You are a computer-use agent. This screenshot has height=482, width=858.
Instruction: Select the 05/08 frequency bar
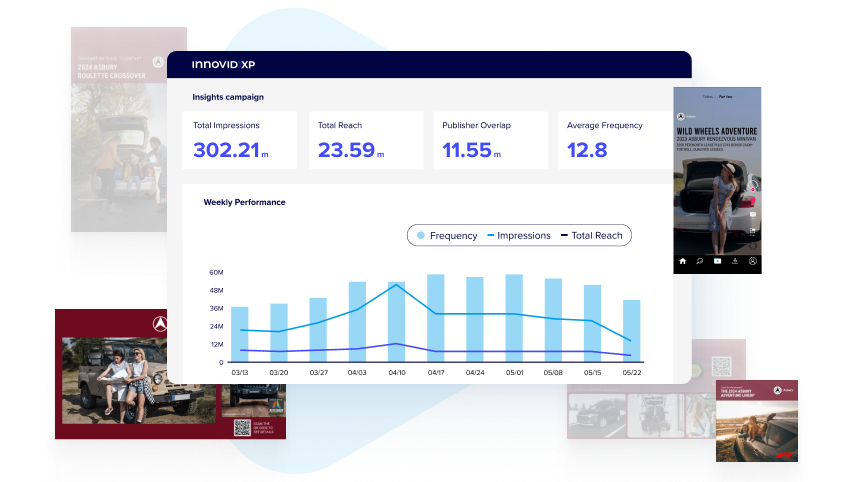pos(553,320)
